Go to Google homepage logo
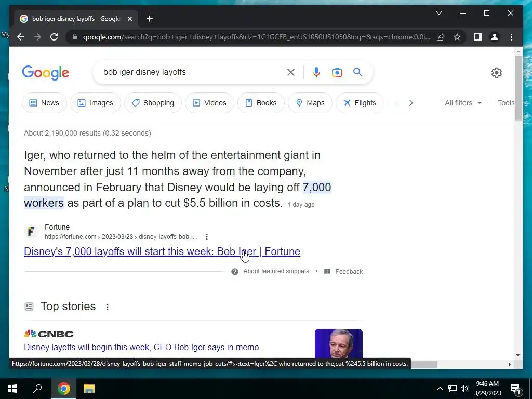This screenshot has width=532, height=399. click(46, 73)
